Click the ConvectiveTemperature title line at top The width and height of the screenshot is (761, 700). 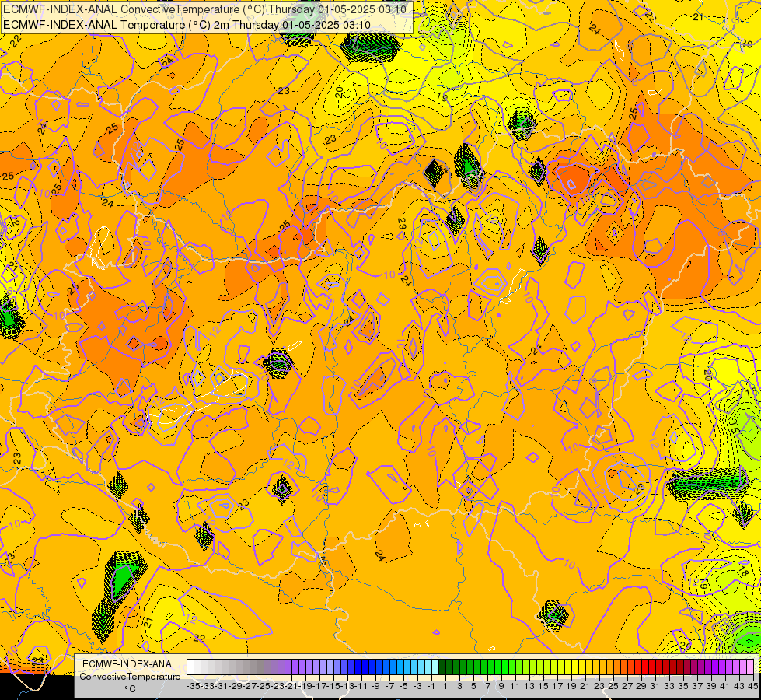tap(204, 9)
